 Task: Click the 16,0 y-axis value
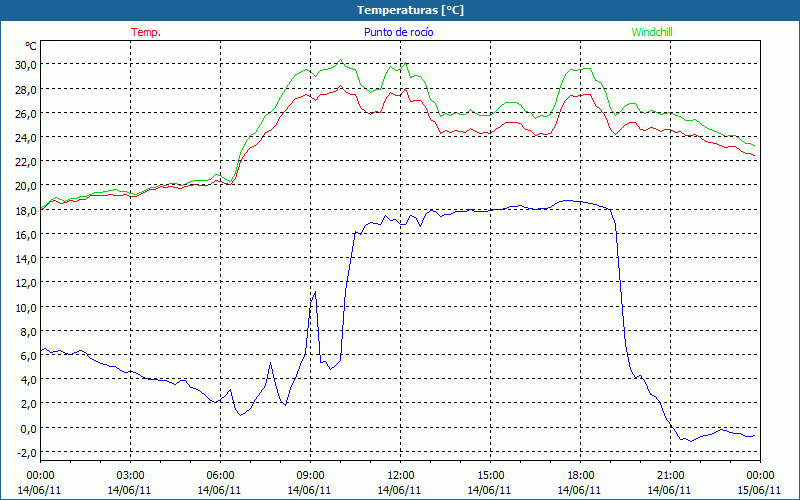coord(27,234)
